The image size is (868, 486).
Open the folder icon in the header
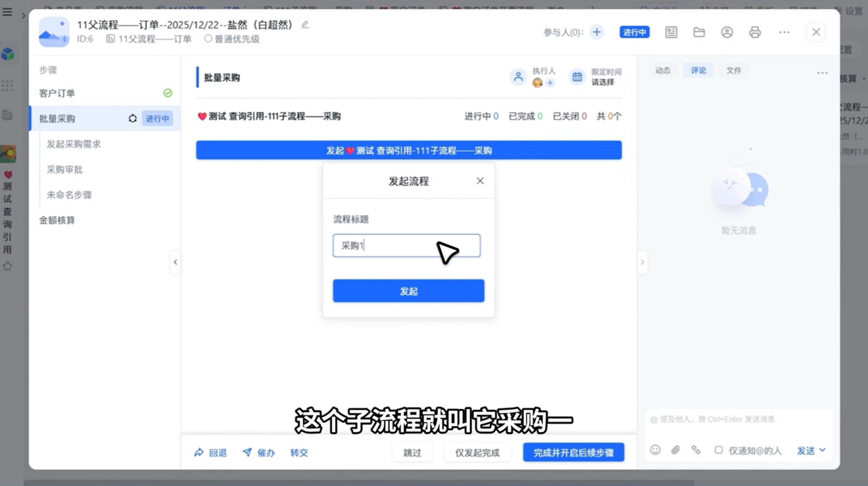[699, 32]
